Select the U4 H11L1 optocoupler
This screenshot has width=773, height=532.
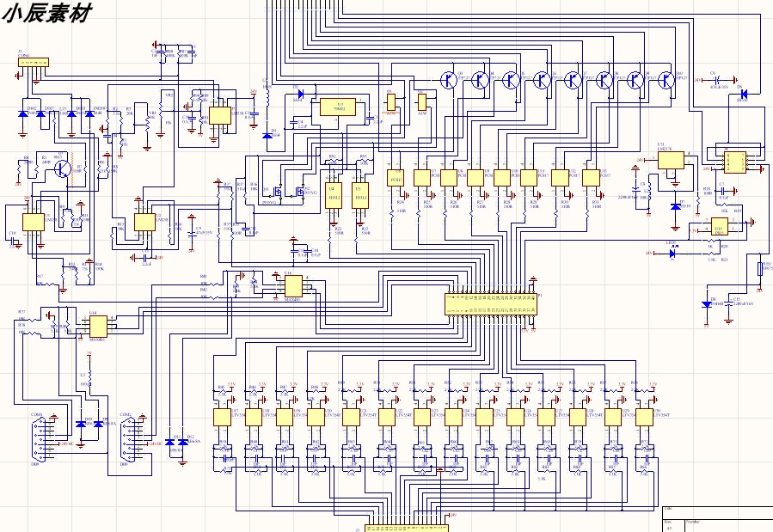(x=334, y=195)
